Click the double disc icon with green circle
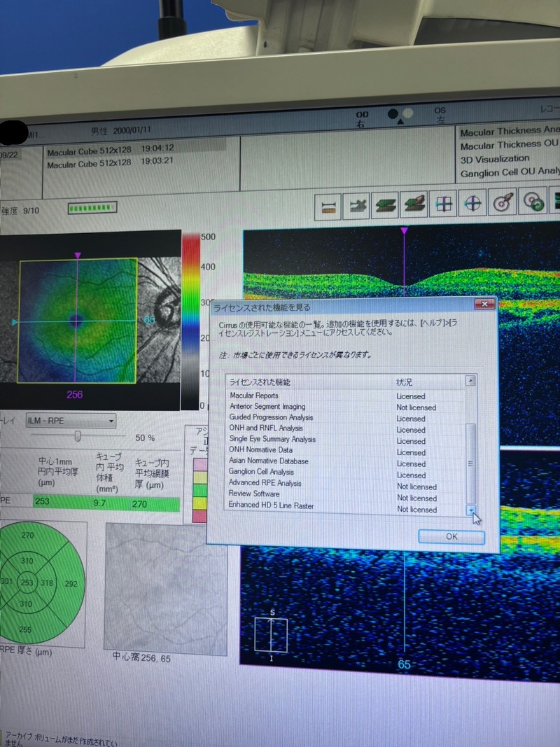 534,204
